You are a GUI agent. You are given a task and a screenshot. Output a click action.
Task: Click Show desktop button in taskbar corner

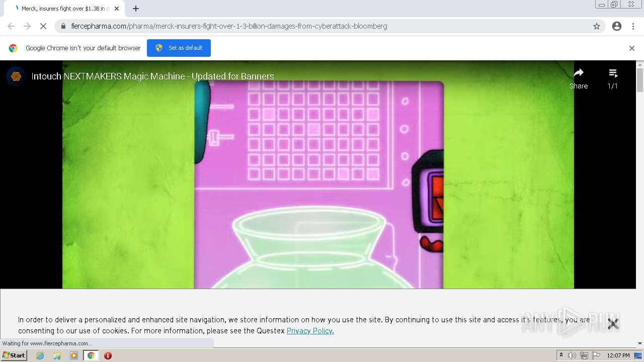(639, 355)
